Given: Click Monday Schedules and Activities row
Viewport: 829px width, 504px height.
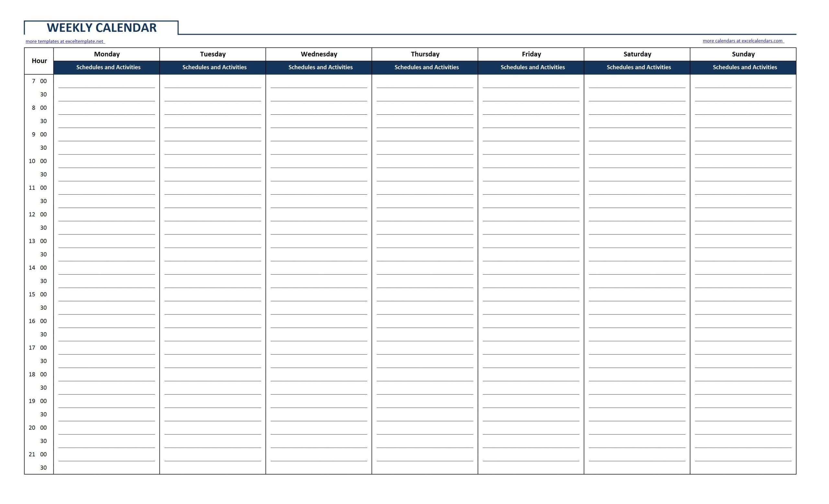Looking at the screenshot, I should point(108,67).
